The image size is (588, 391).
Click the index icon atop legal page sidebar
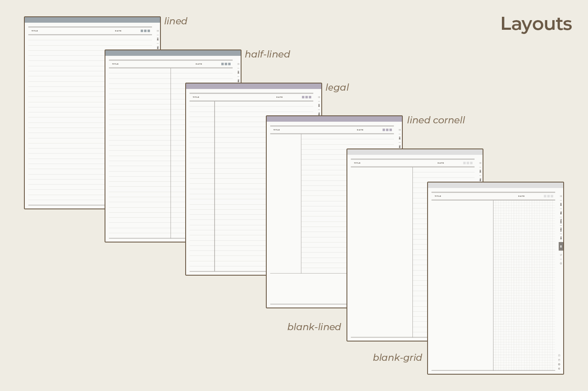319,97
